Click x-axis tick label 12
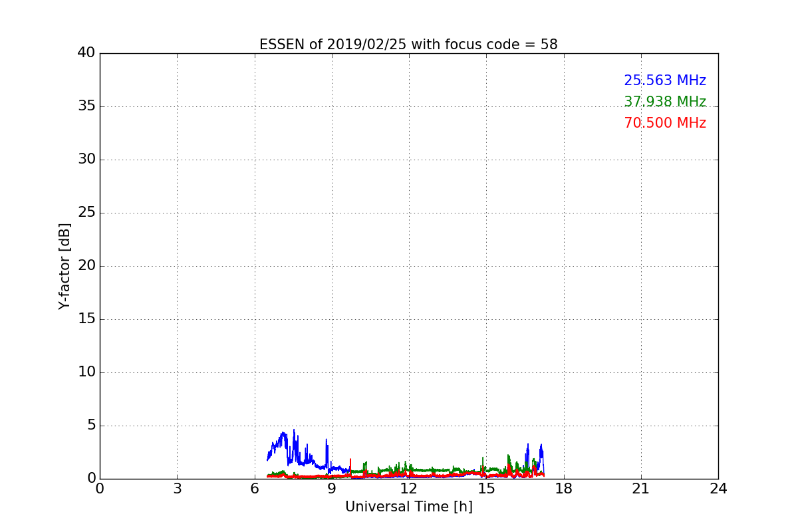 [x=408, y=489]
